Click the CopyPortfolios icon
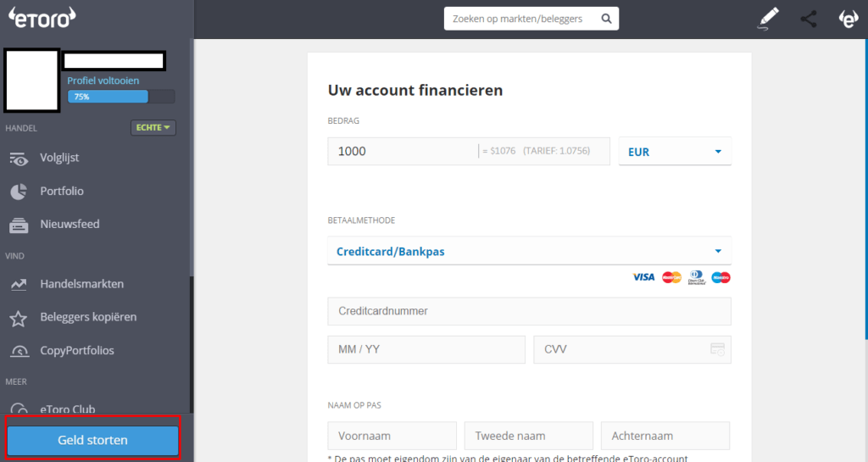Image resolution: width=868 pixels, height=462 pixels. coord(19,351)
